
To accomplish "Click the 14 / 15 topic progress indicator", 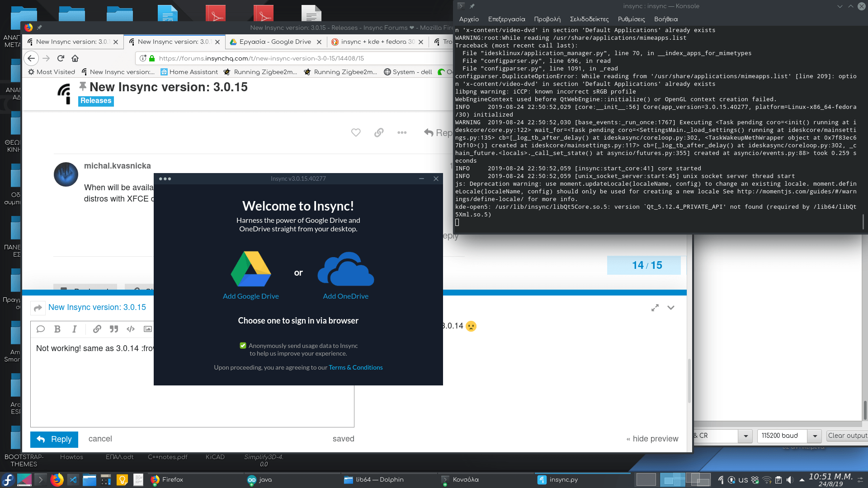I will (x=646, y=265).
